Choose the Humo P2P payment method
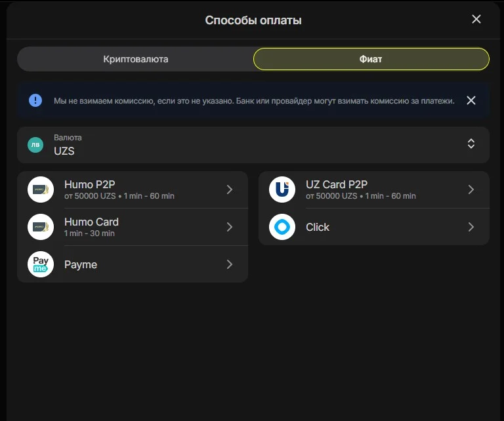This screenshot has width=504, height=421. tap(133, 190)
